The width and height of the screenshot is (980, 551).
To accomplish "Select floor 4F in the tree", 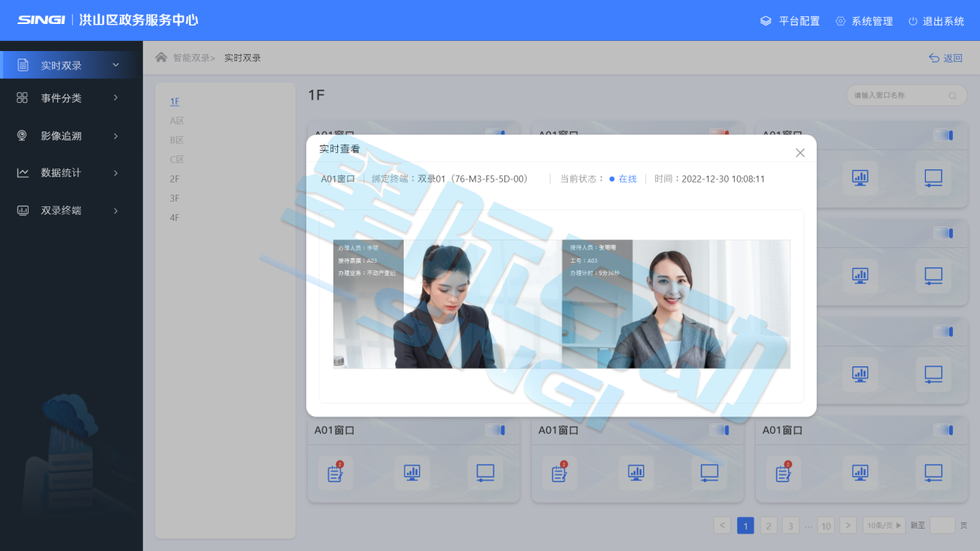I will pyautogui.click(x=175, y=217).
